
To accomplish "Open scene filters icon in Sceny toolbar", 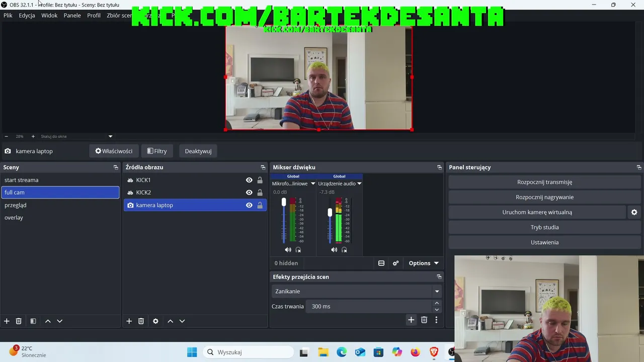I will point(33,321).
